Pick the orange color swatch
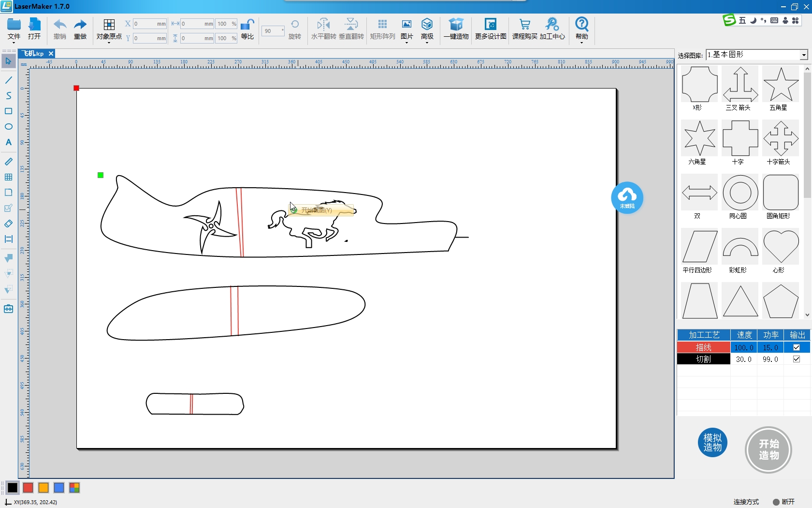The height and width of the screenshot is (508, 812). click(x=43, y=488)
